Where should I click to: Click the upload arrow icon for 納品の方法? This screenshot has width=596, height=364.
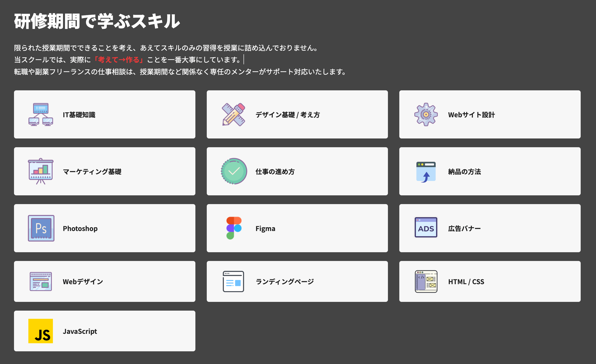click(426, 172)
